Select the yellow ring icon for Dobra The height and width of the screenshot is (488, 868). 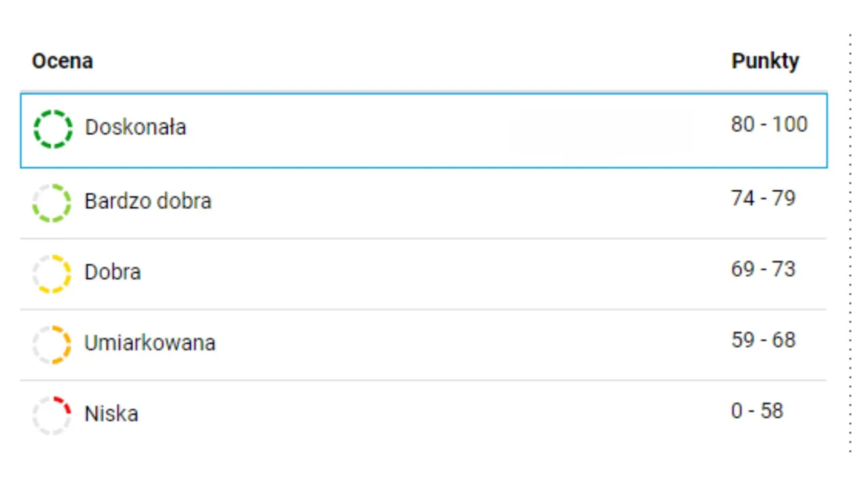point(52,274)
